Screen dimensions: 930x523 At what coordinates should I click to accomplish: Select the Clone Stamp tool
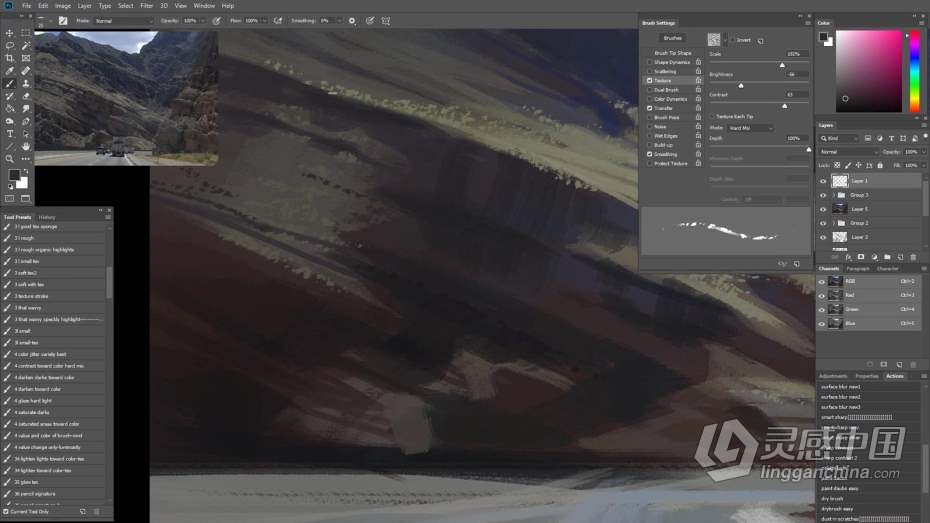(26, 84)
